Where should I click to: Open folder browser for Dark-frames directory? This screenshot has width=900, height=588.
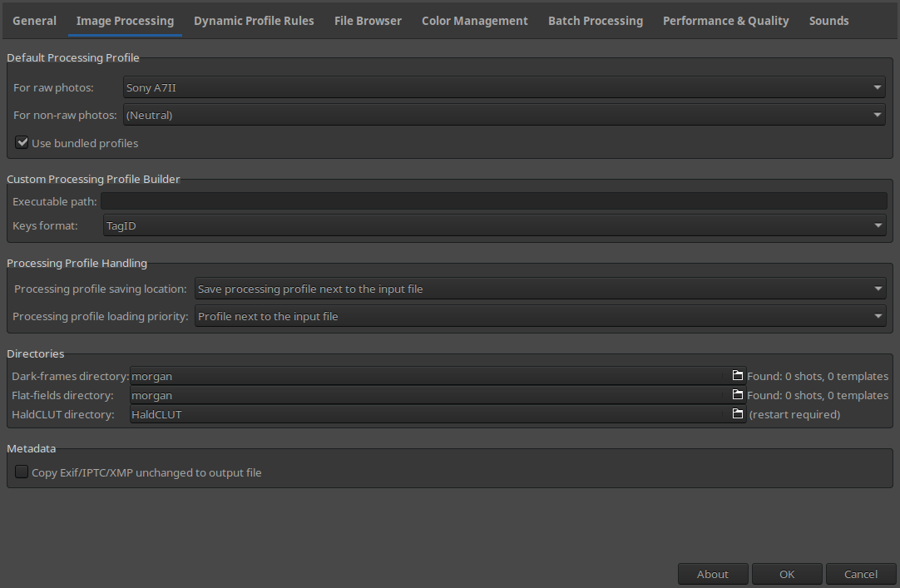pyautogui.click(x=738, y=376)
